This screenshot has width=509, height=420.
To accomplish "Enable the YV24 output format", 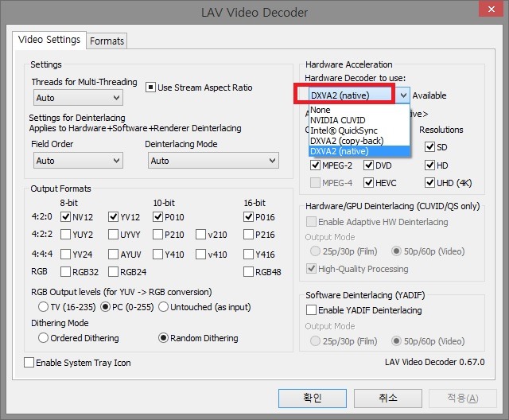I will [65, 254].
